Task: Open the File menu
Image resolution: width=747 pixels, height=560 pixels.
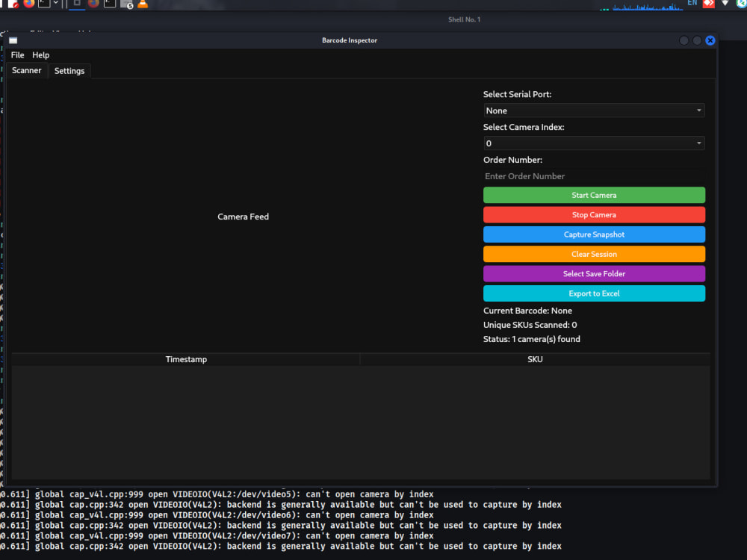Action: (17, 55)
